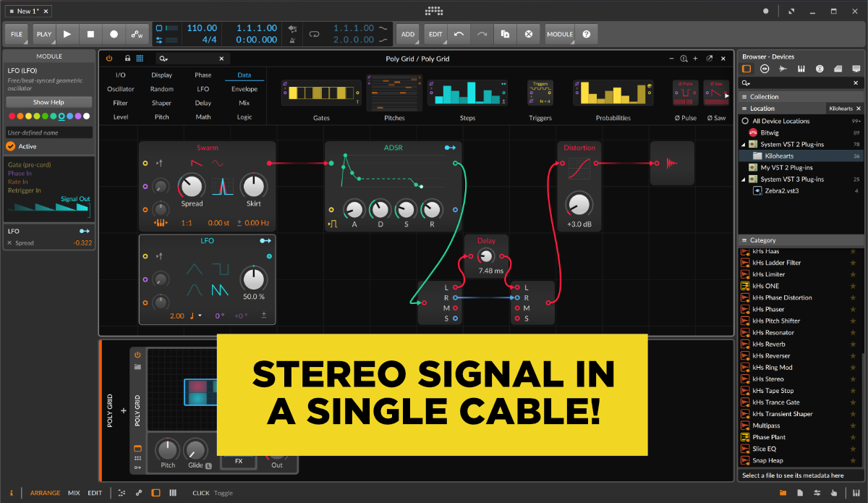This screenshot has height=503, width=868.
Task: Click the Swarm Spread knob
Action: [192, 186]
